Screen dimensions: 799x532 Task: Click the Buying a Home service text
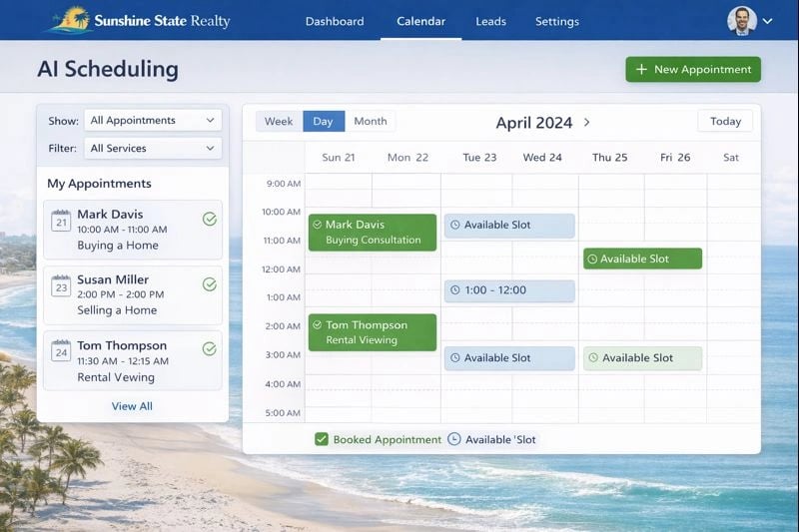pyautogui.click(x=118, y=246)
